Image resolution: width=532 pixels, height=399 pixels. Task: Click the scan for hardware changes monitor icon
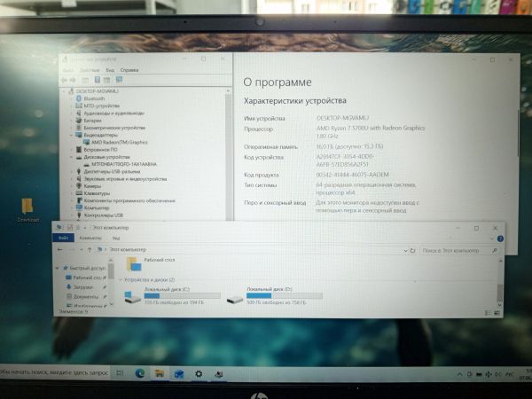click(119, 80)
